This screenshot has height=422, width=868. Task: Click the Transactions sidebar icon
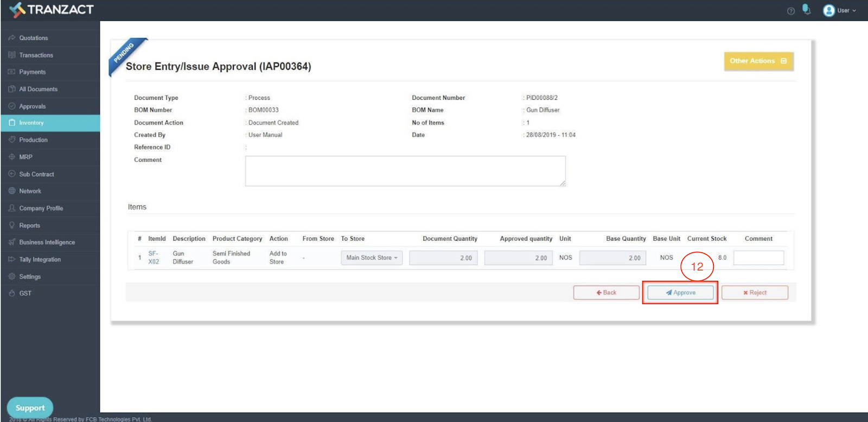12,55
